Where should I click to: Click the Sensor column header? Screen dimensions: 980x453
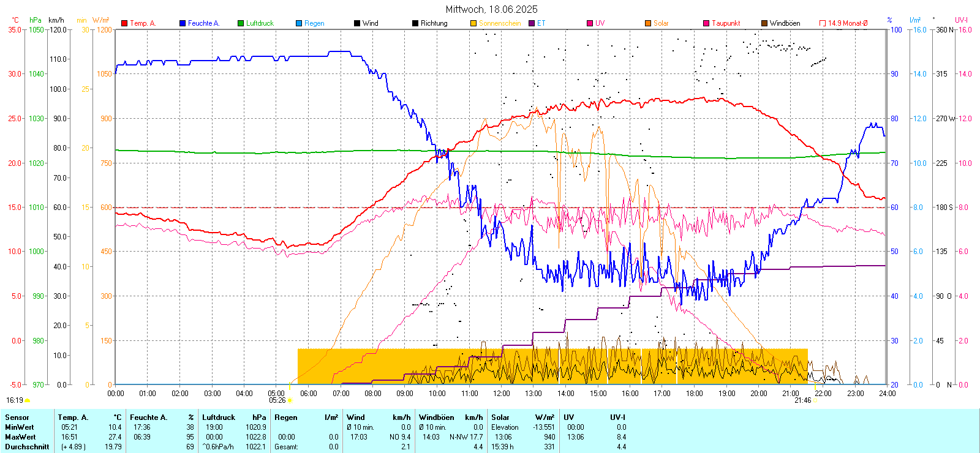pyautogui.click(x=17, y=417)
